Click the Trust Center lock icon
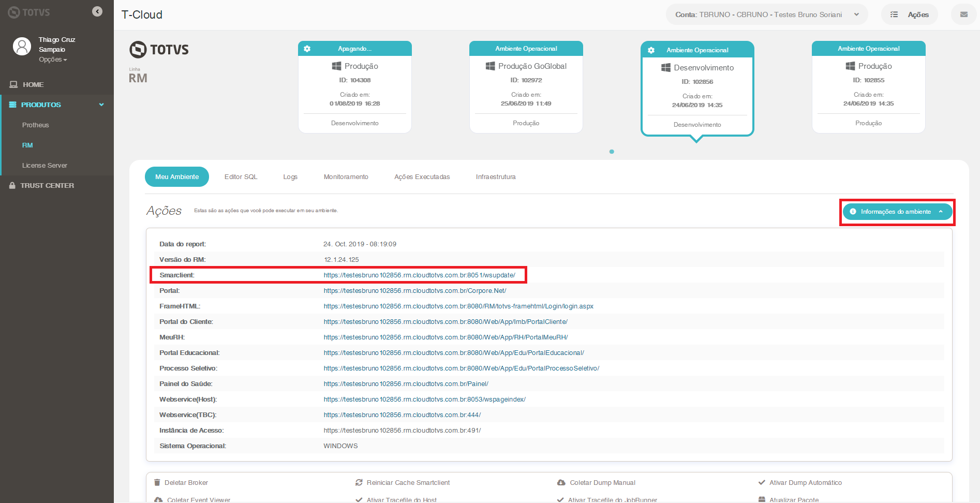Screen dimensions: 980x503 pos(11,185)
